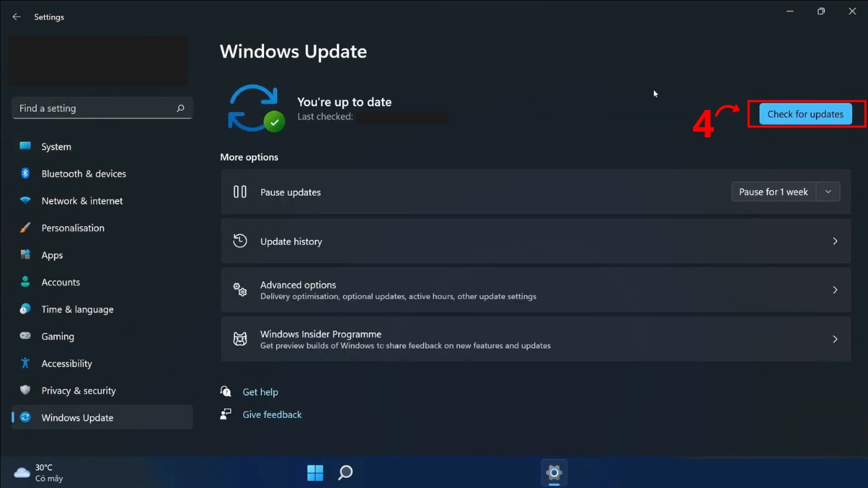Open Bluetooth & devices settings icon
Screen dimensions: 868x488
(x=25, y=174)
